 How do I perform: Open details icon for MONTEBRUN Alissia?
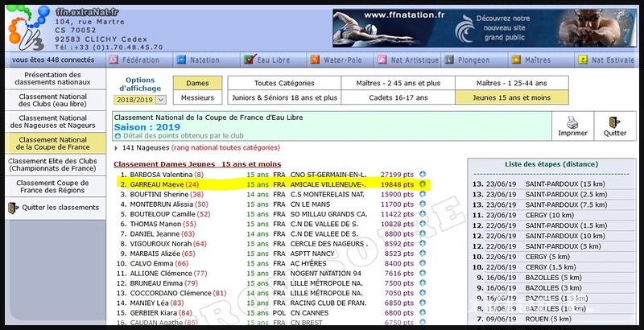click(x=423, y=206)
